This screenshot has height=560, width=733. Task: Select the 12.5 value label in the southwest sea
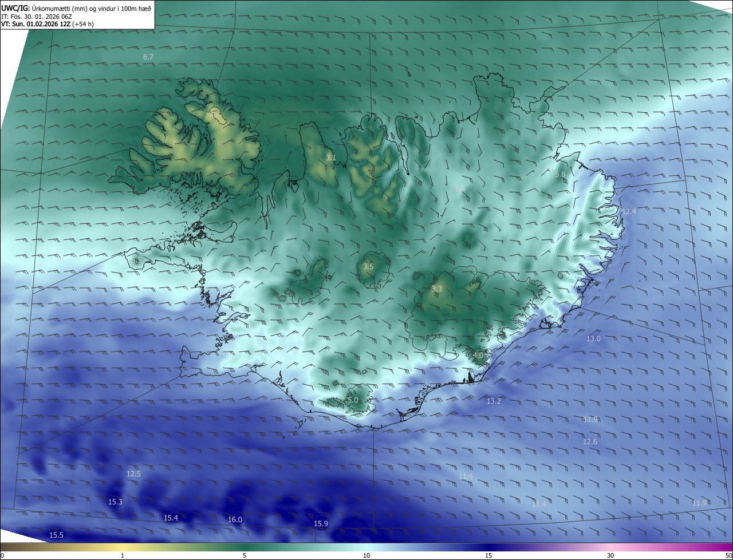pyautogui.click(x=133, y=474)
